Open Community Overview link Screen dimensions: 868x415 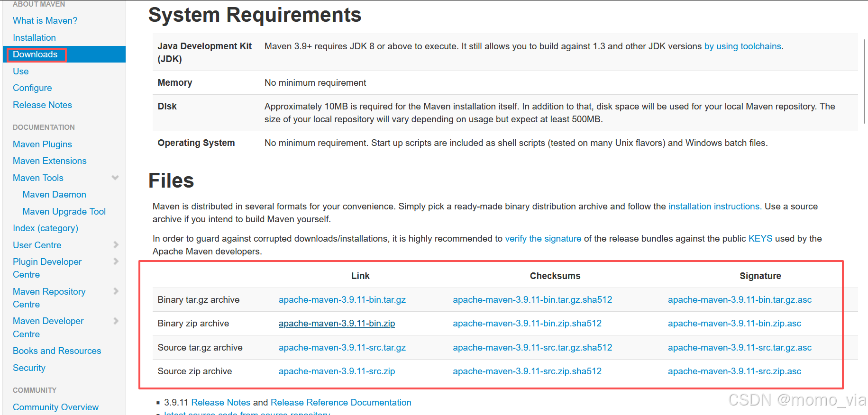pyautogui.click(x=55, y=407)
